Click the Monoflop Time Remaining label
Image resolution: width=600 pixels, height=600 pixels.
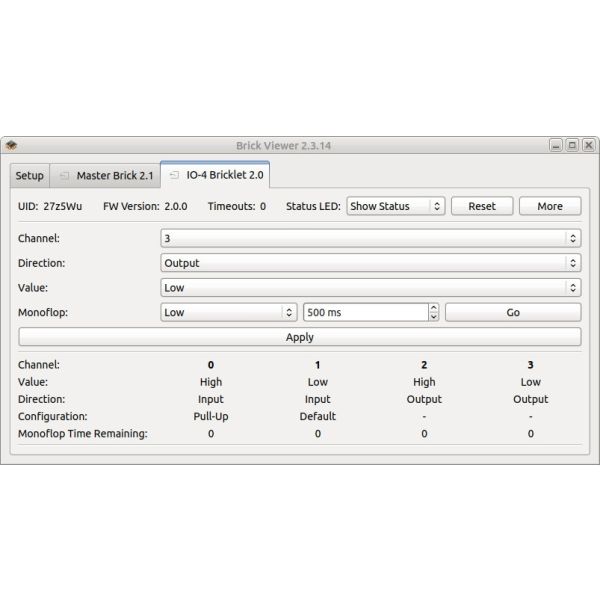(83, 434)
